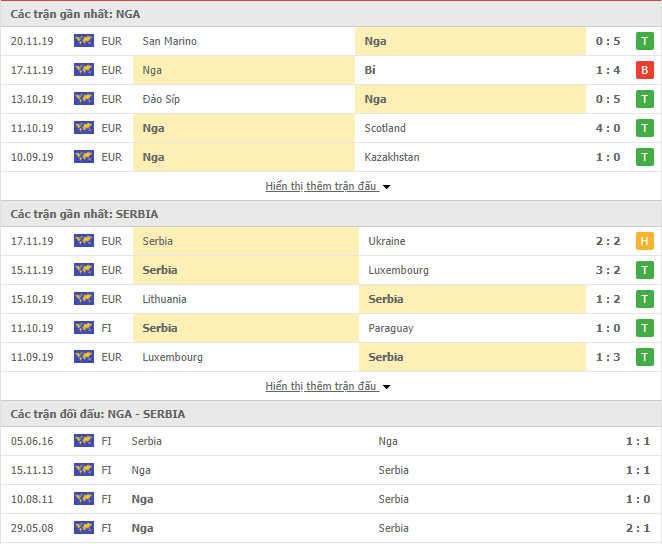Click the green T badge for Nga-Kazakhstan match
Screen dimensions: 662x544
tap(645, 157)
